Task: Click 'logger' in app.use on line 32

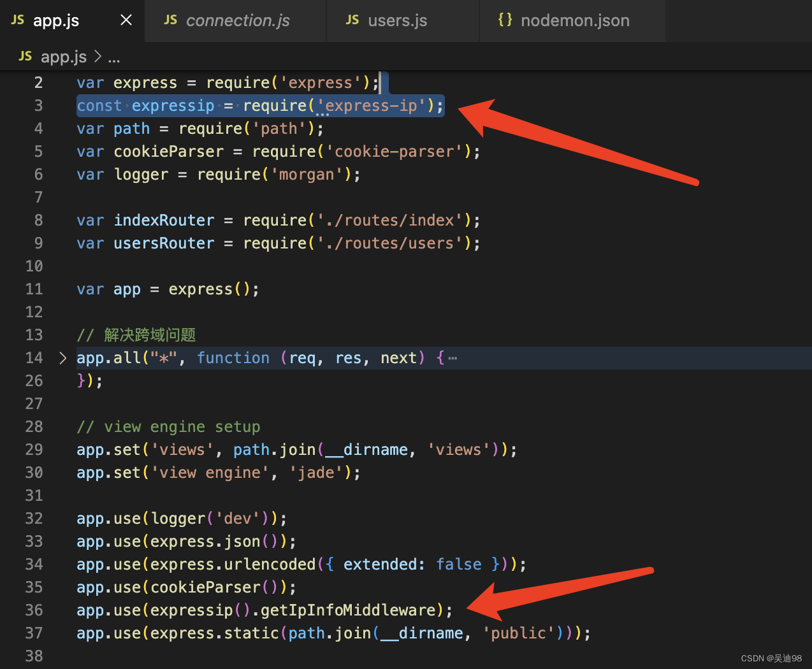Action: point(178,519)
